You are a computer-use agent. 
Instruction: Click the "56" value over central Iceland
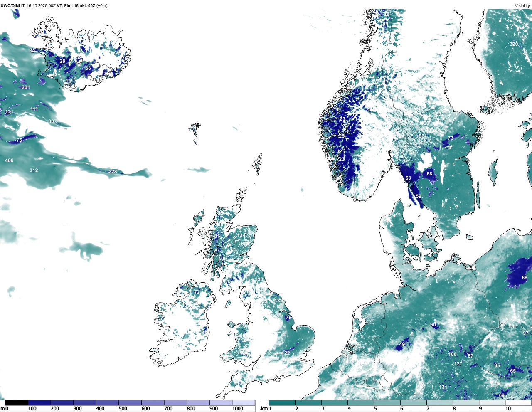click(x=88, y=69)
